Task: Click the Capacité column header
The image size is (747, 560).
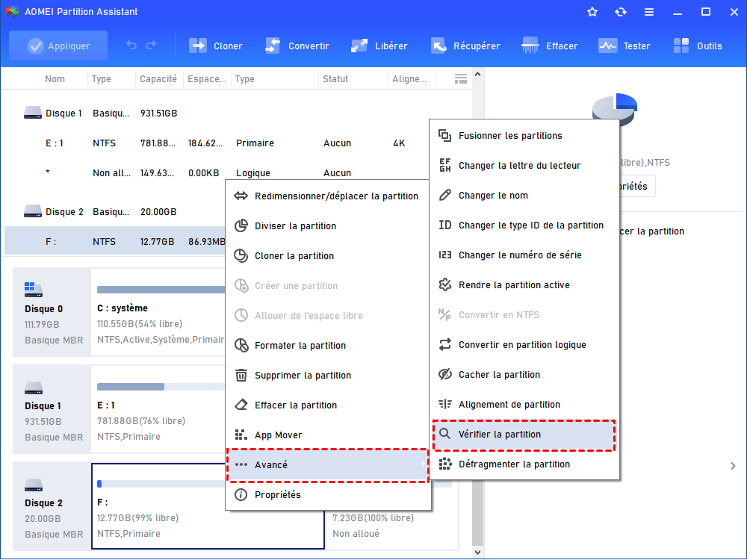Action: [x=158, y=79]
